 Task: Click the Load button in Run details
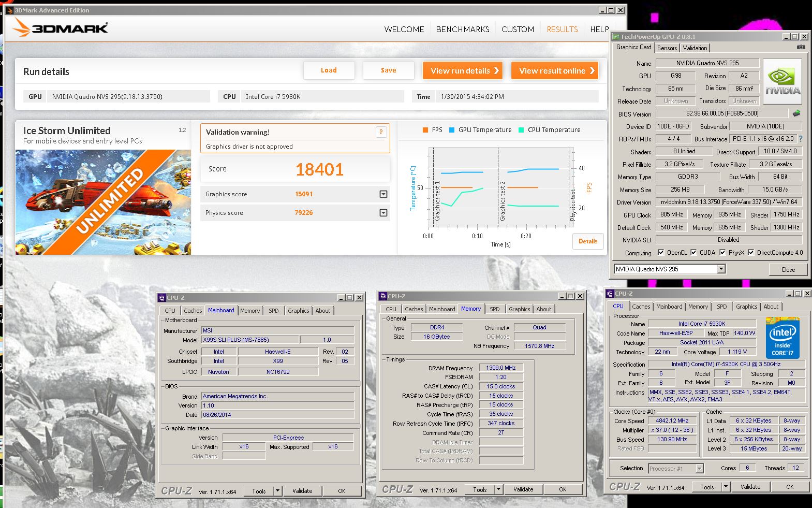tap(329, 70)
